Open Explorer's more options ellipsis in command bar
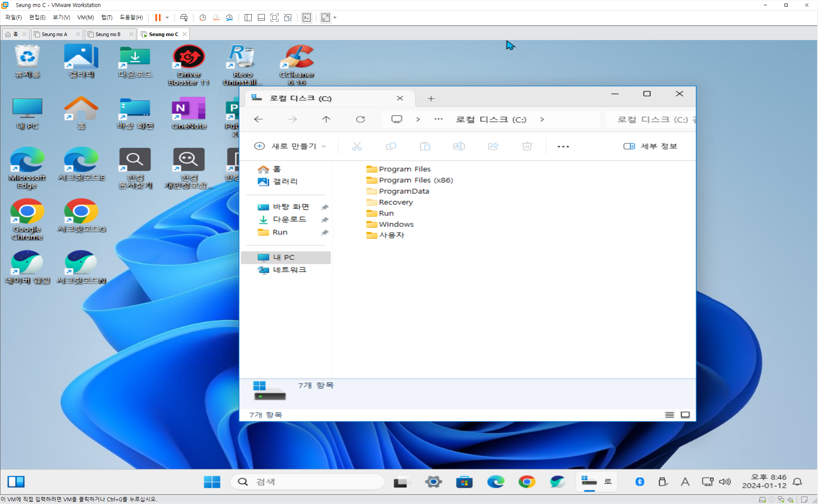 [x=563, y=146]
